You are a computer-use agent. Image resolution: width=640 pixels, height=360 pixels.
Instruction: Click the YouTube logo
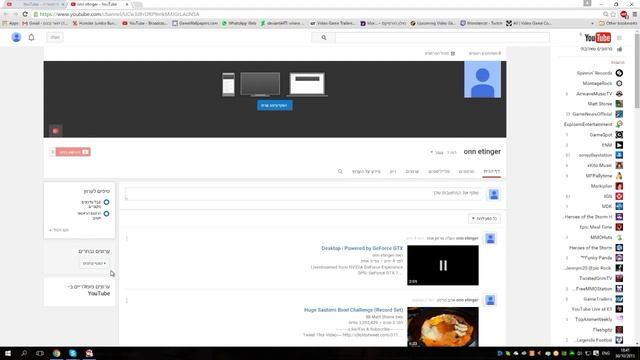tap(597, 38)
